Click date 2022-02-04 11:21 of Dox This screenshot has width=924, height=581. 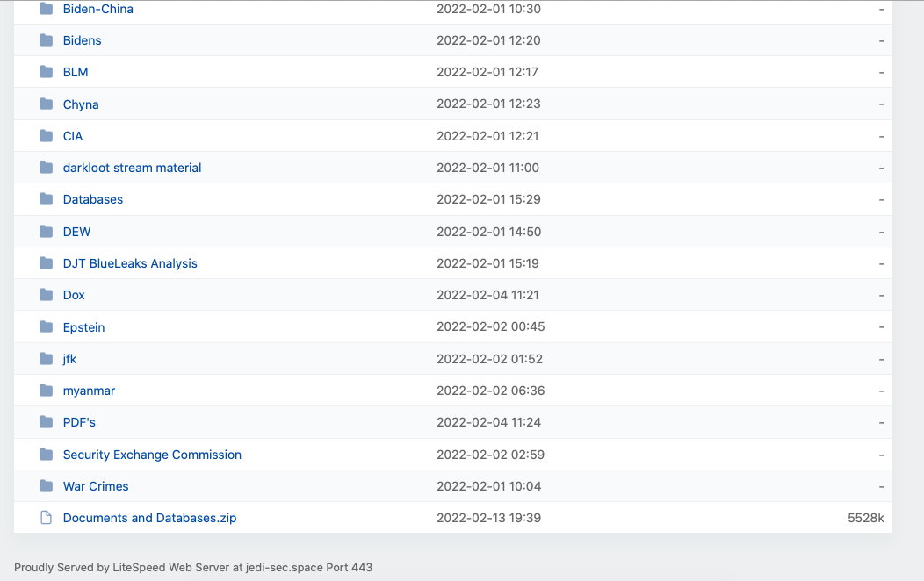point(488,295)
